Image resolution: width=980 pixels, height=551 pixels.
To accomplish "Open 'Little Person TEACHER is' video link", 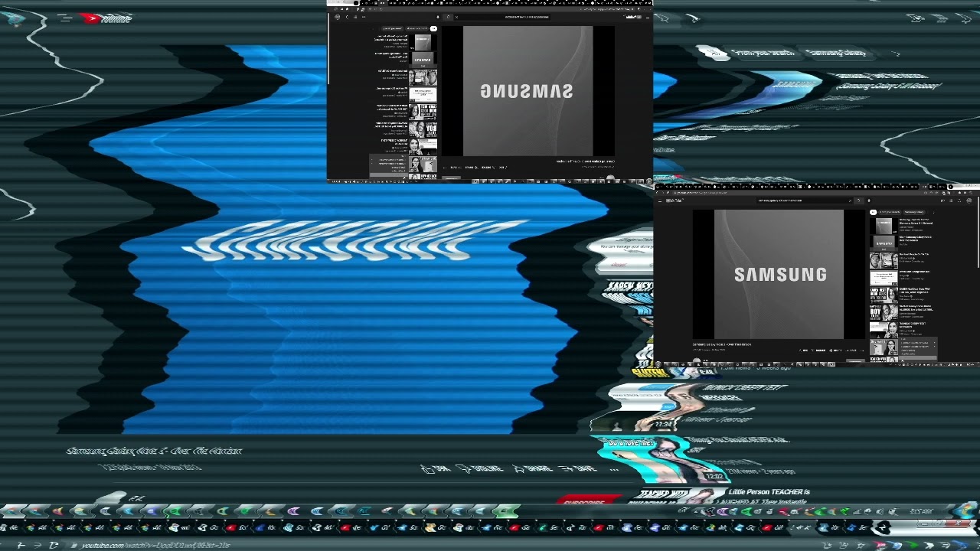I will (x=769, y=492).
